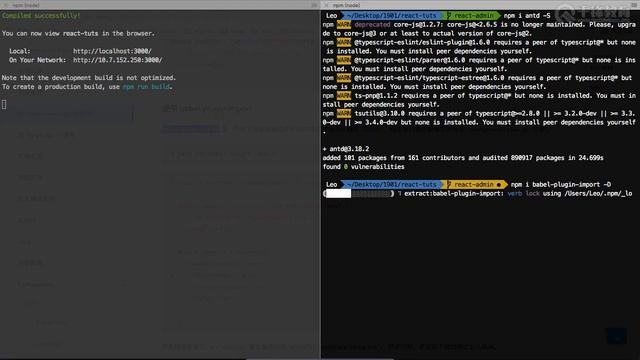Click '@typescript-eslint/typescript-estree@1.6.0' package name

point(429,78)
